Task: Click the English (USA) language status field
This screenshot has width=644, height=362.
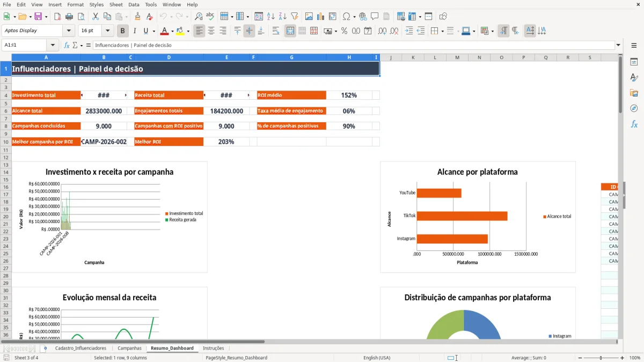Action: coord(377,358)
